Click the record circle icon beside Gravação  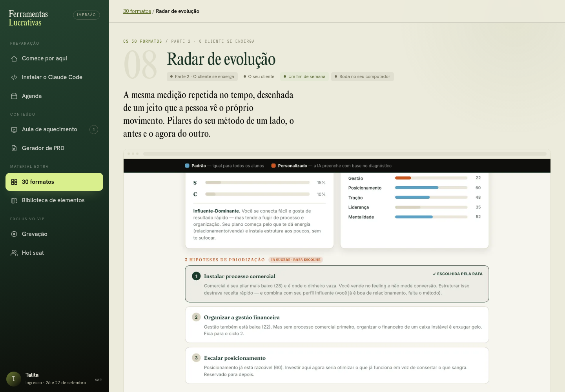14,234
